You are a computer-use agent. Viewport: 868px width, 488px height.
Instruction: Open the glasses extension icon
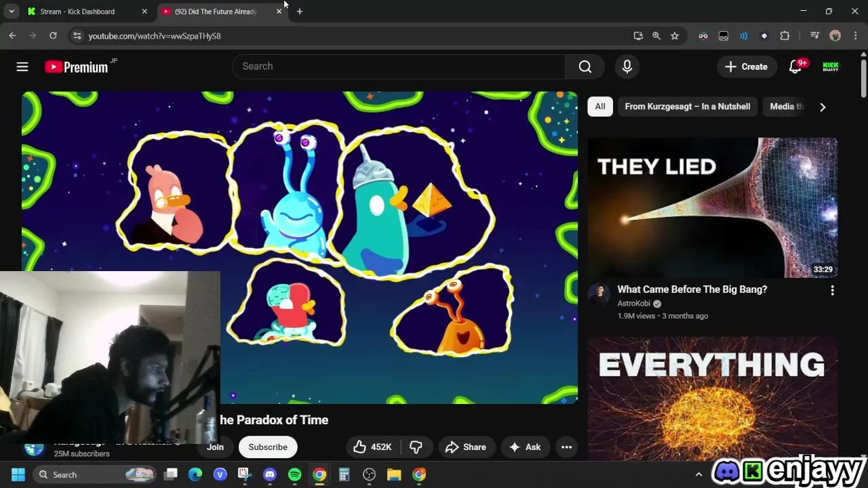point(703,36)
